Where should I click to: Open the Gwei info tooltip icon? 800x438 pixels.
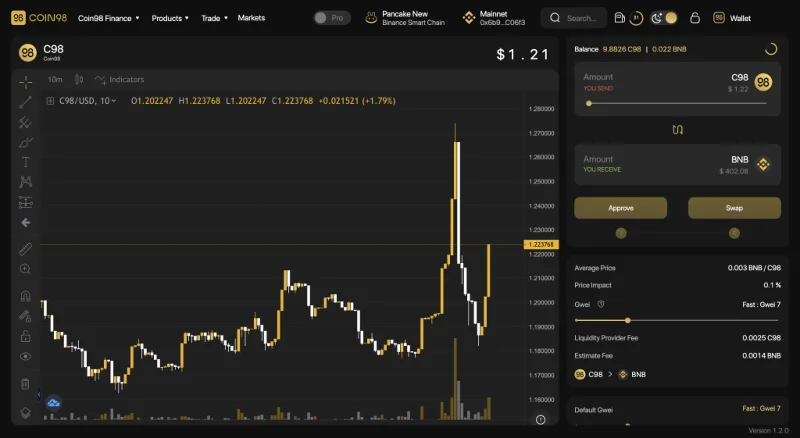point(601,304)
